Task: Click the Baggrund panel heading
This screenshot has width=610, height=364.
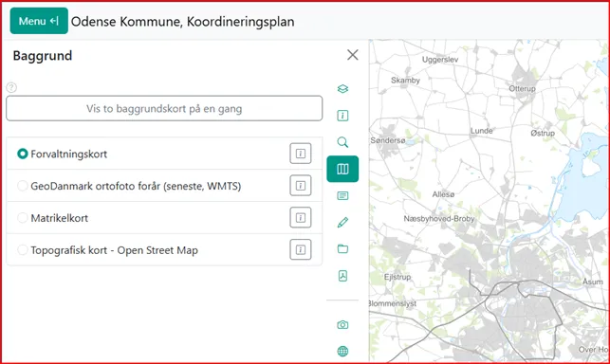Action: (x=43, y=56)
